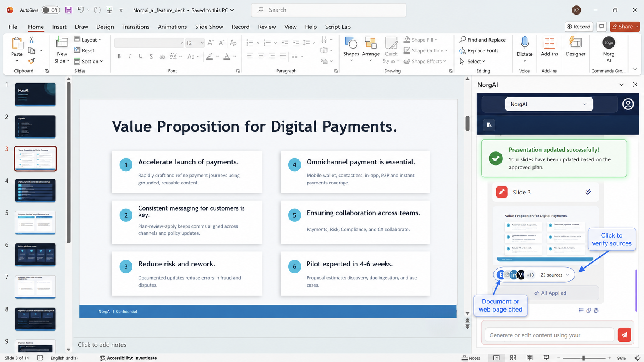Toggle Italic formatting
Viewport: 644px width, 362px height.
pyautogui.click(x=130, y=57)
